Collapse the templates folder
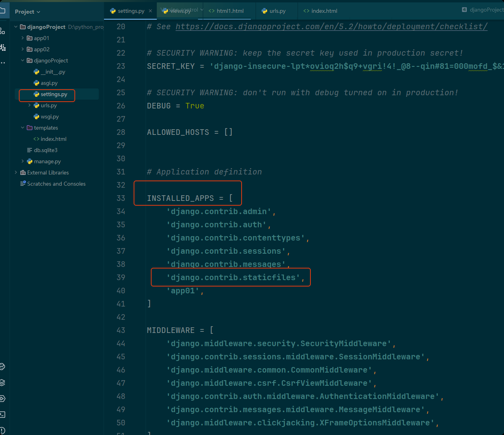 click(22, 128)
